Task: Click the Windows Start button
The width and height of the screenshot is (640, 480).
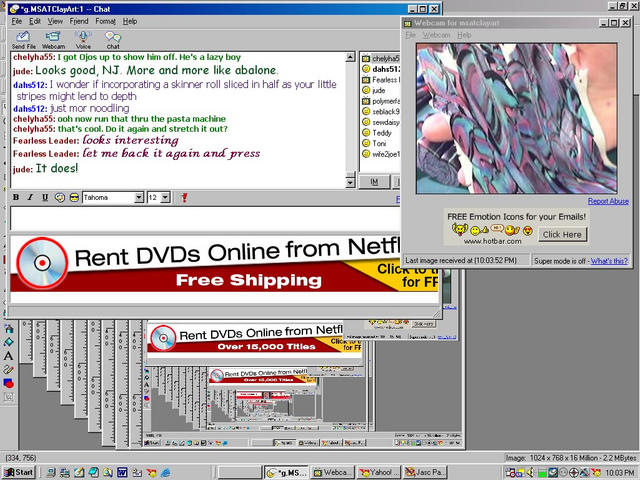Action: tap(19, 473)
